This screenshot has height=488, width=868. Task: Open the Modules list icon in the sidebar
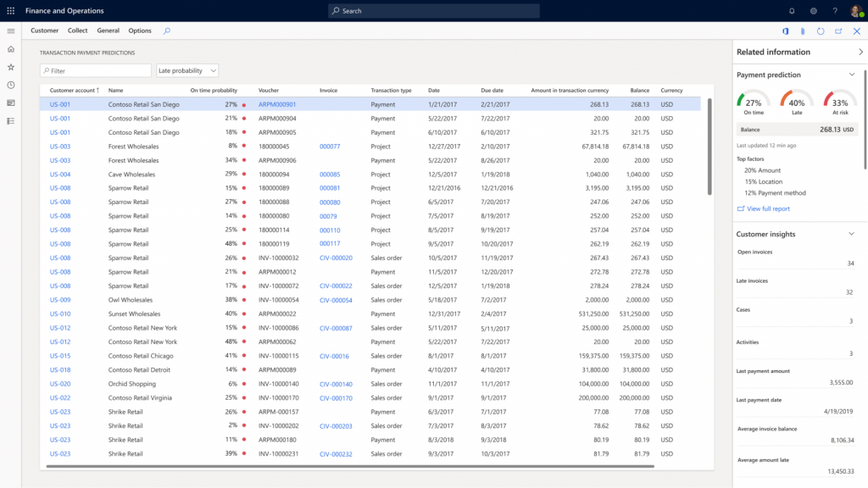click(11, 121)
